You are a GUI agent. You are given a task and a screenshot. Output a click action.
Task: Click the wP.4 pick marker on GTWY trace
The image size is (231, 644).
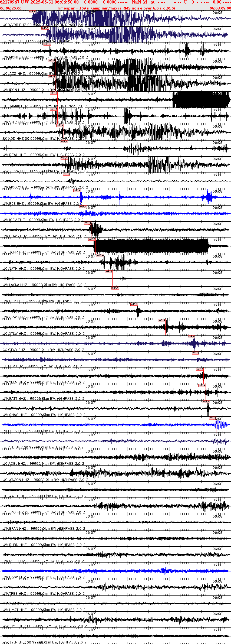(x=192, y=337)
